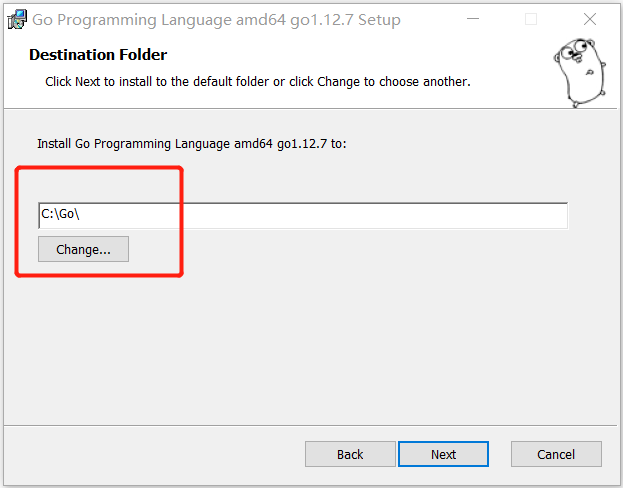The width and height of the screenshot is (623, 488).
Task: Click the disabled maximize button
Action: pyautogui.click(x=531, y=20)
